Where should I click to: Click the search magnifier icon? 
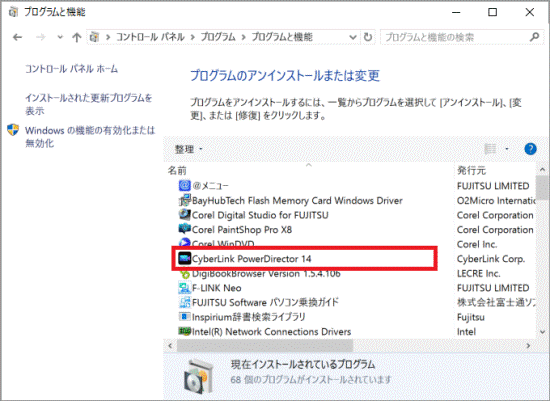click(535, 36)
